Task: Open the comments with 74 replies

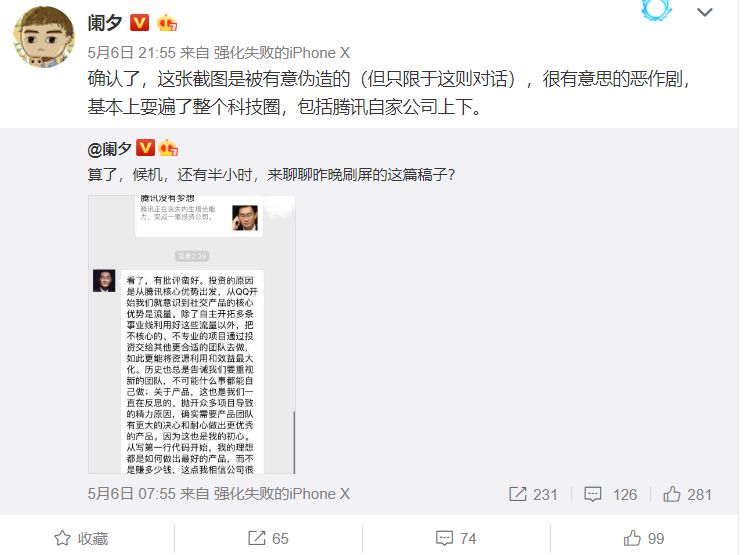Action: click(x=456, y=538)
